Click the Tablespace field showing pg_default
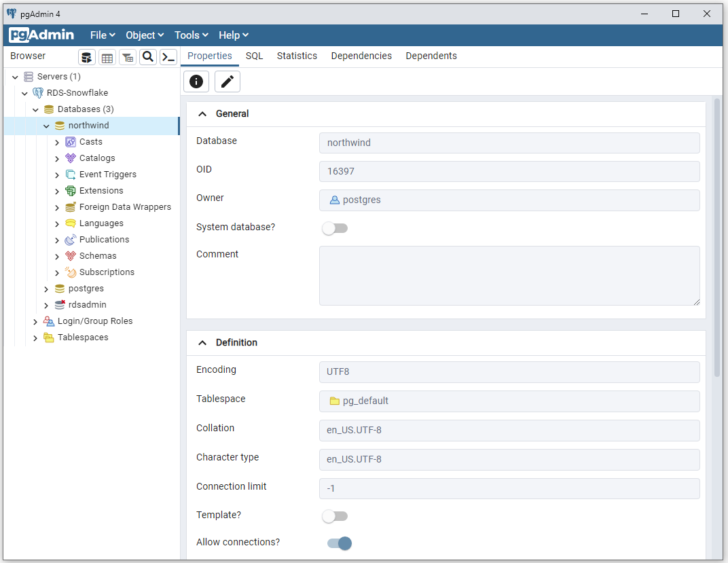The height and width of the screenshot is (563, 728). coord(509,401)
